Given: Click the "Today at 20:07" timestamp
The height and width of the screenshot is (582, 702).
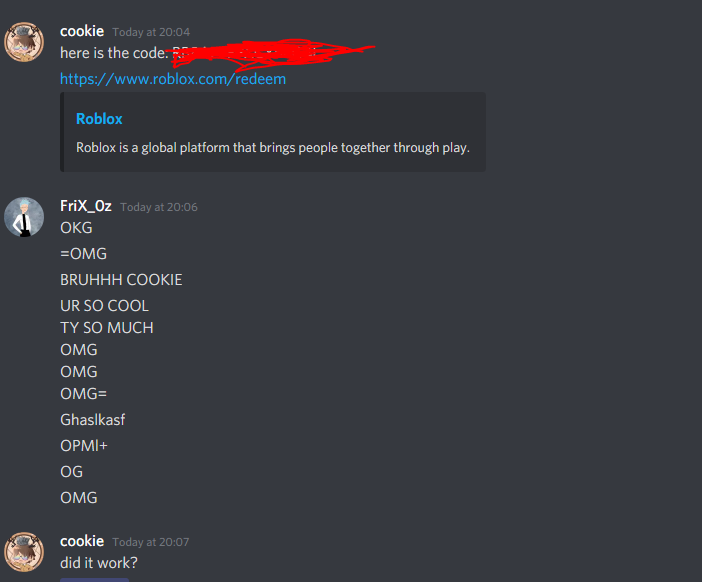Looking at the screenshot, I should point(151,542).
